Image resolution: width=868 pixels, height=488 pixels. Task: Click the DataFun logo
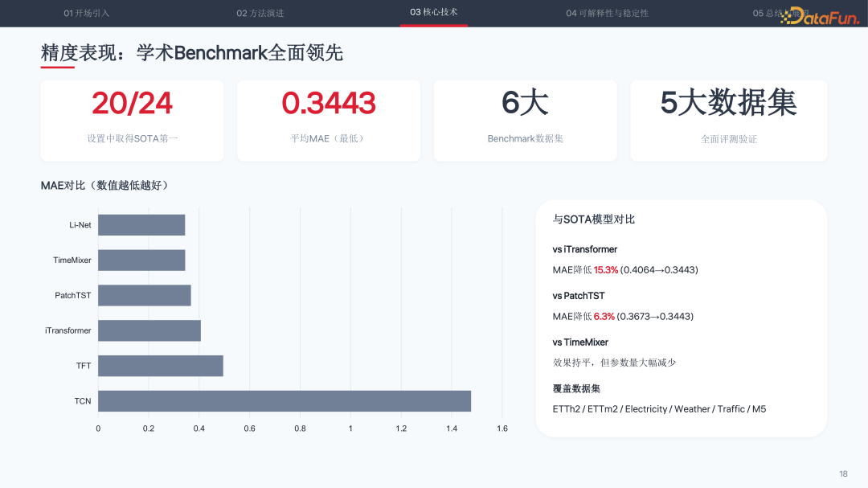click(x=820, y=17)
